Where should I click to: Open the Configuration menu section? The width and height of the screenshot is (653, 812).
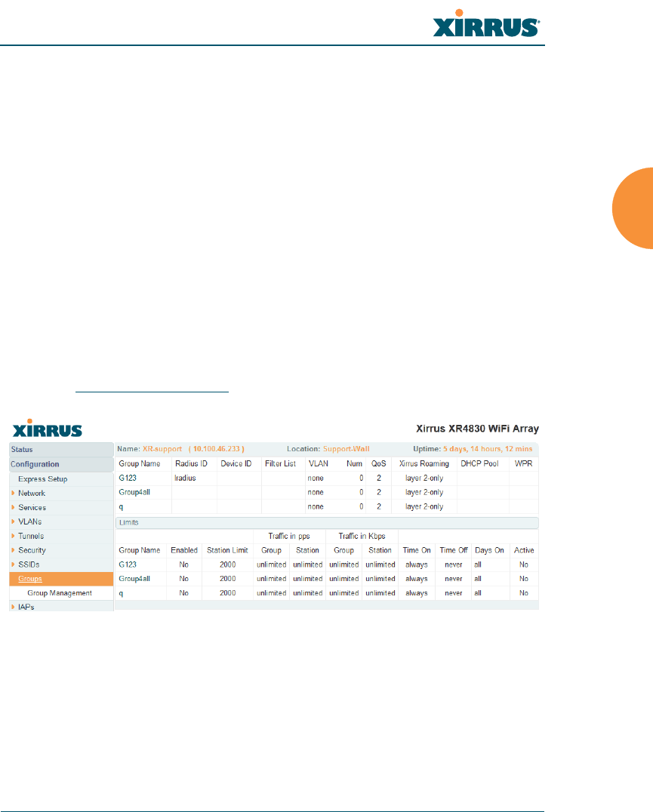(61, 464)
